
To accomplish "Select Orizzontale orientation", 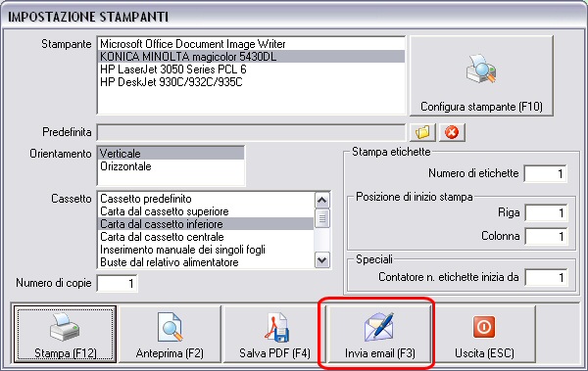I will point(171,166).
